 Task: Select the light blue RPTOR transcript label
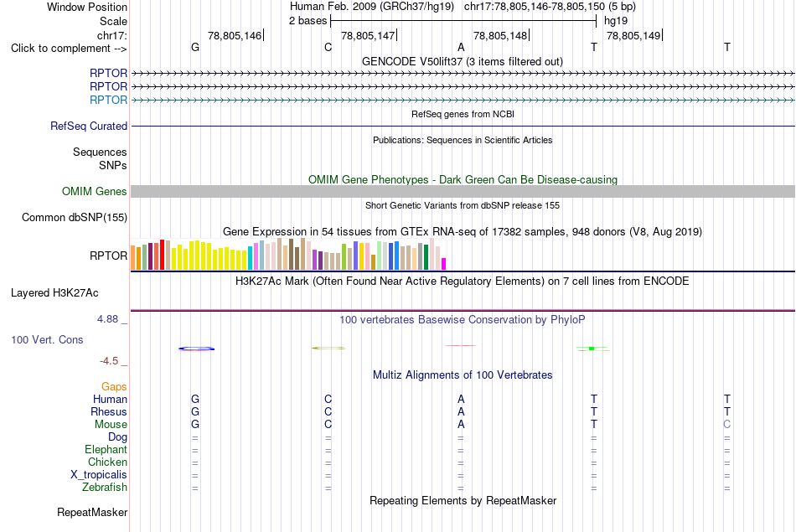point(108,100)
